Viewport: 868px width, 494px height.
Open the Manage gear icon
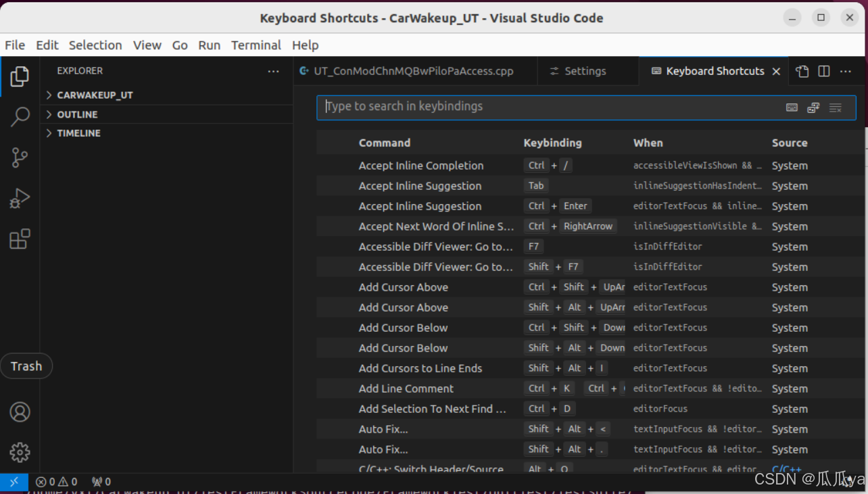click(x=20, y=452)
